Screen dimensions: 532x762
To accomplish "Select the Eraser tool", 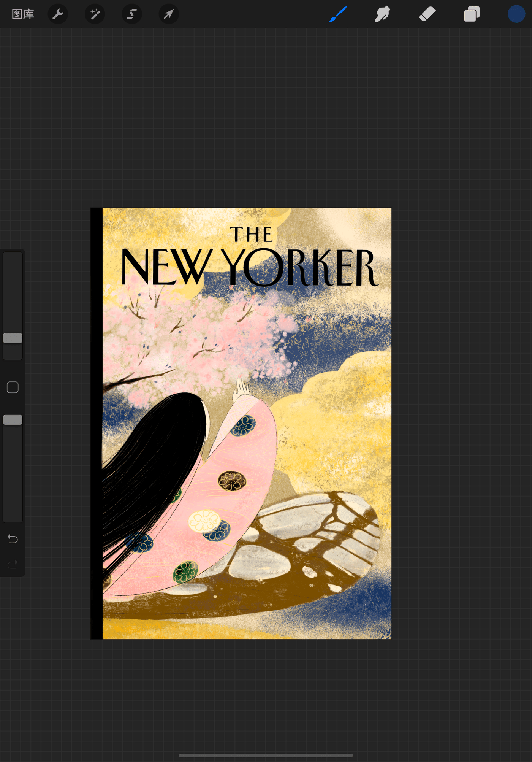I will click(427, 14).
